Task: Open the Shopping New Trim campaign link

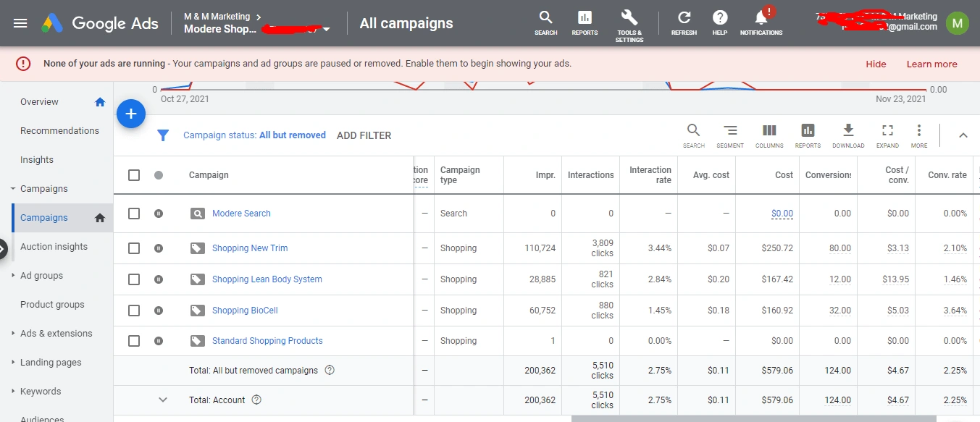Action: [250, 248]
